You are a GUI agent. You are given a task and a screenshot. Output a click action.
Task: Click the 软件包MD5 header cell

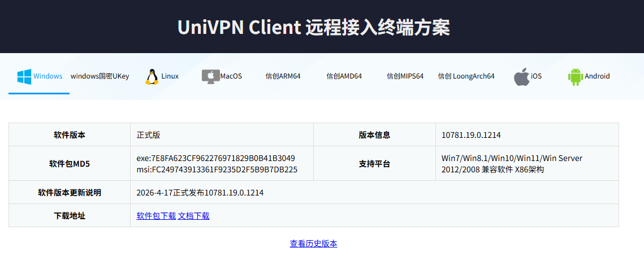coord(70,164)
